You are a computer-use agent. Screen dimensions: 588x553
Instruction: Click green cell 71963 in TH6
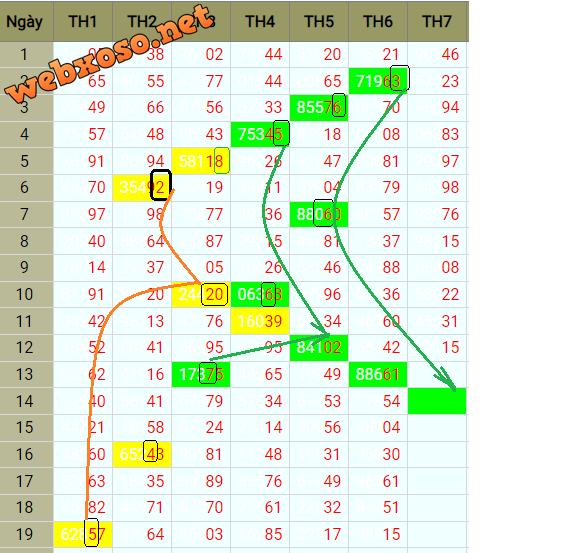pyautogui.click(x=378, y=81)
